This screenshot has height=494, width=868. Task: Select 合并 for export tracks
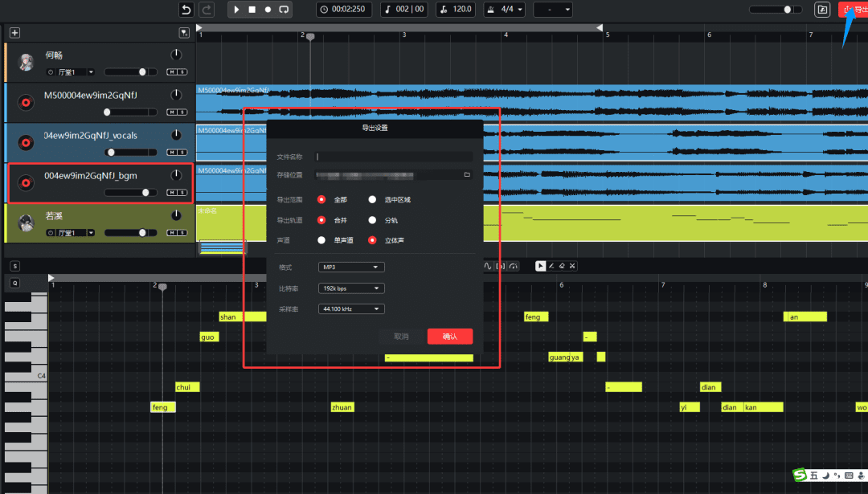pyautogui.click(x=321, y=220)
